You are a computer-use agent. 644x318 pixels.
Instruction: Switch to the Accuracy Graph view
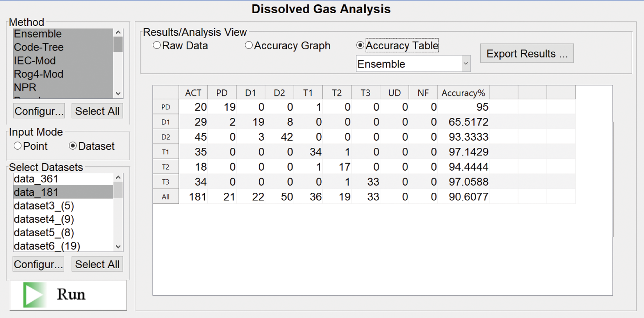click(x=249, y=45)
